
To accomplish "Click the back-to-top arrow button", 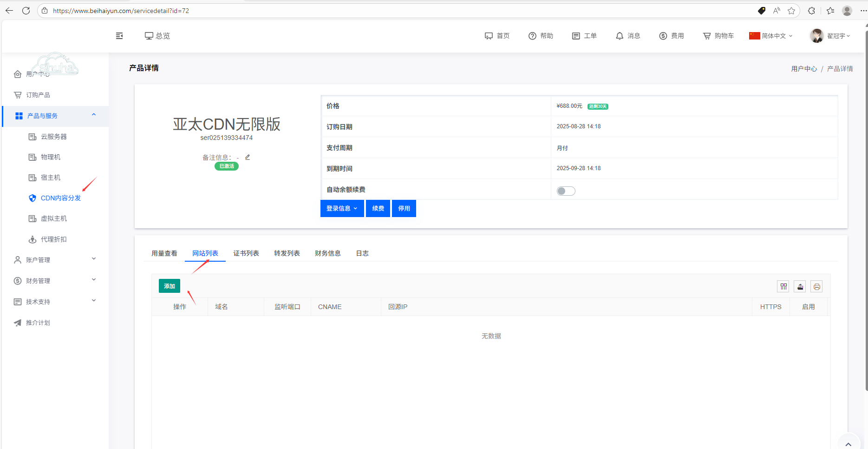I will tap(848, 443).
